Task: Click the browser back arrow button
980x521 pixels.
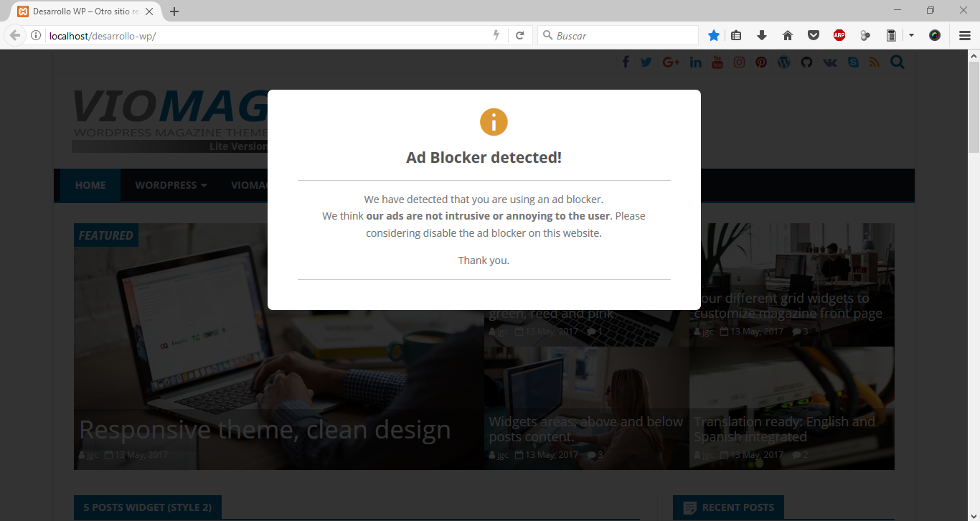Action: pos(15,35)
